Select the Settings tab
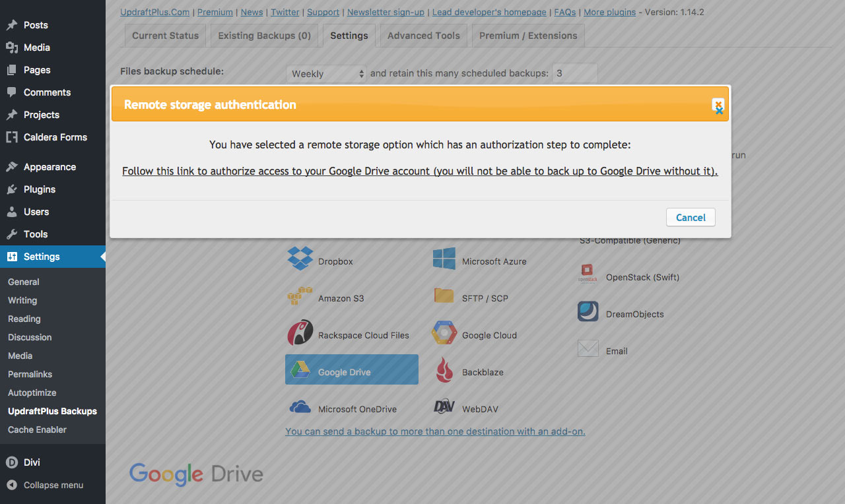The height and width of the screenshot is (504, 845). 349,36
